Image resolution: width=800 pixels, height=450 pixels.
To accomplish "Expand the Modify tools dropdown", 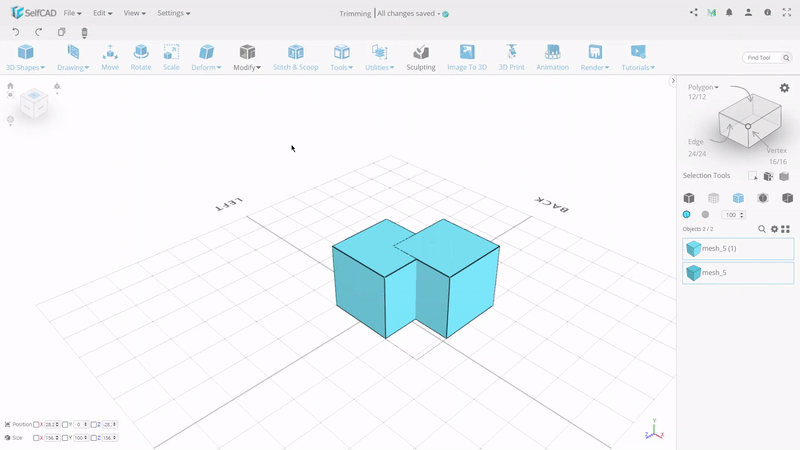I will tap(247, 57).
